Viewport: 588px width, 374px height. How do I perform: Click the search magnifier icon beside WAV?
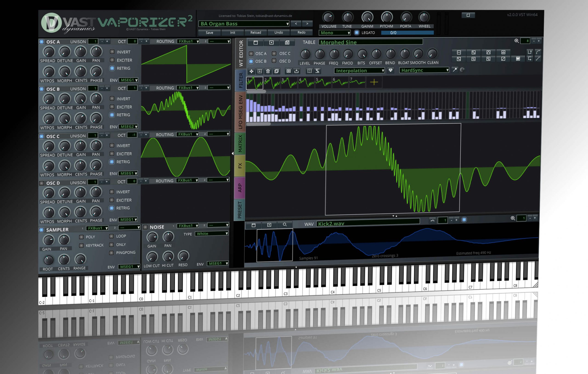285,225
